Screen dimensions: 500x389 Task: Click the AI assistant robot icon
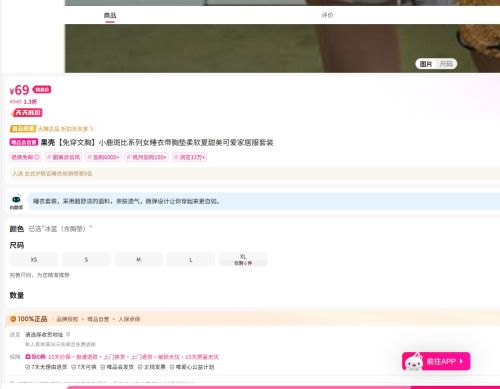click(16, 199)
